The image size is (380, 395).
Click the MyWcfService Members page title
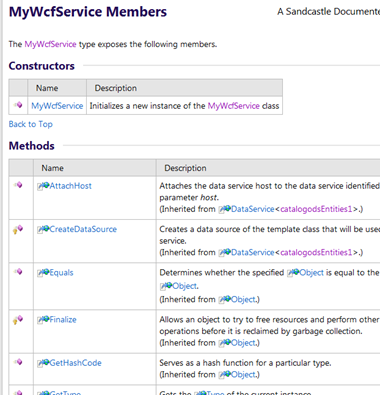(x=88, y=12)
